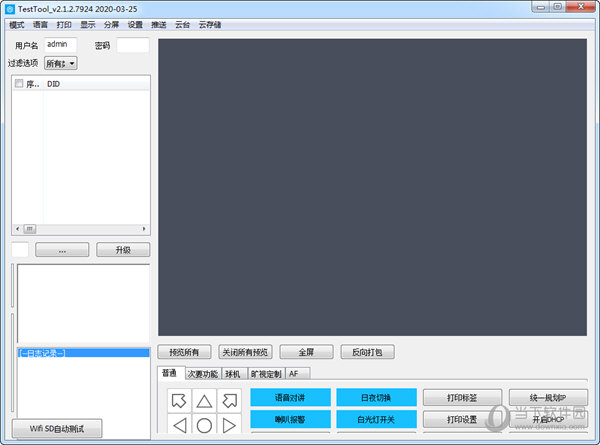Open the 显示 menu

pos(88,25)
